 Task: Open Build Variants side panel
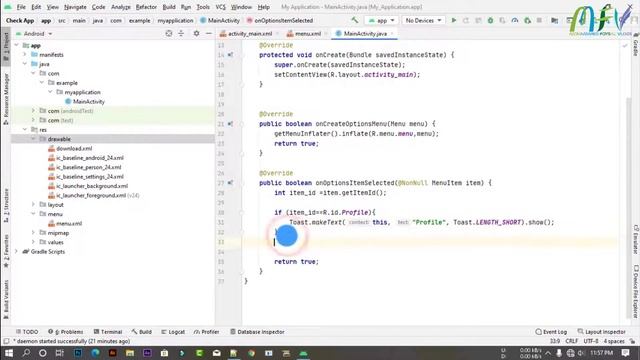[6, 299]
